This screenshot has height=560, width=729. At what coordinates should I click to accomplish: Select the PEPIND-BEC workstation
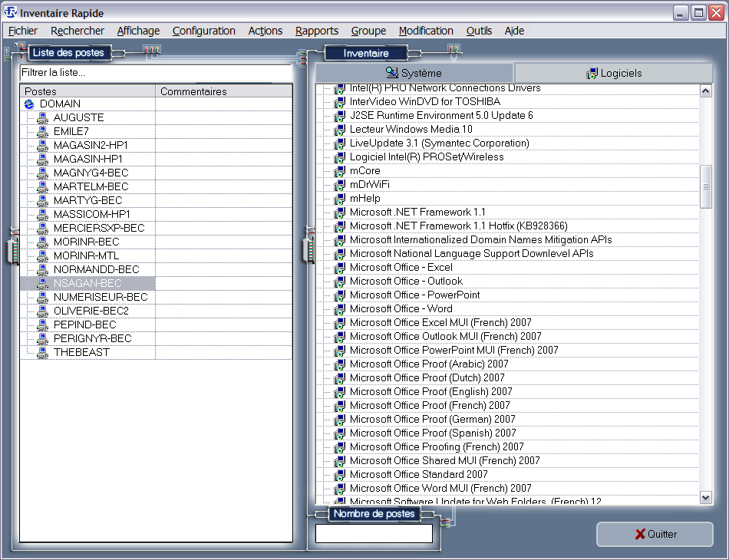84,324
